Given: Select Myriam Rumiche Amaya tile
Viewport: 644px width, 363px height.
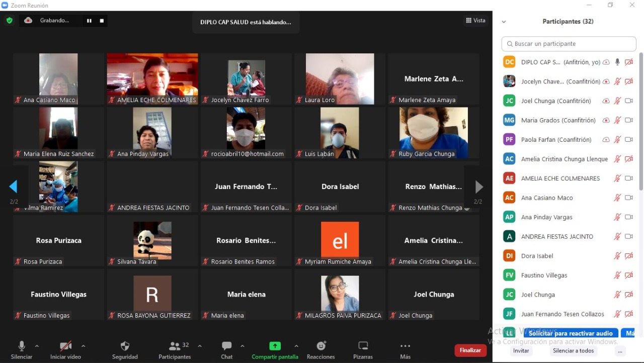Looking at the screenshot, I should coord(340,240).
